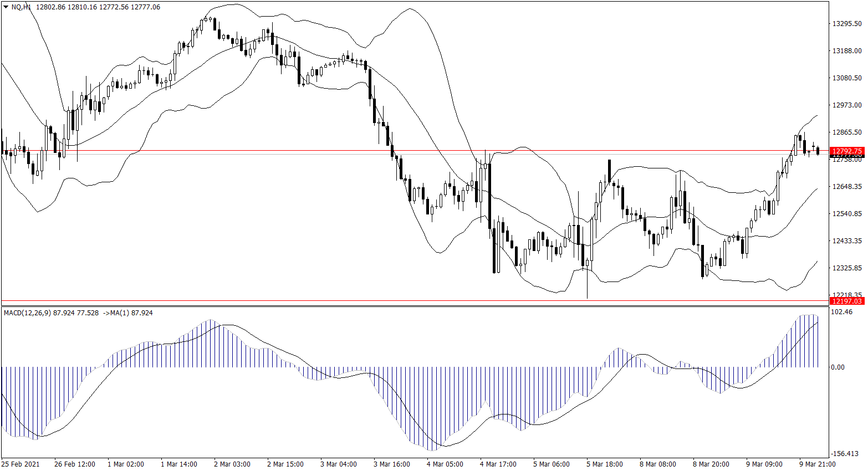
Task: Click the 4 Mar 17:00 time label
Action: [498, 464]
